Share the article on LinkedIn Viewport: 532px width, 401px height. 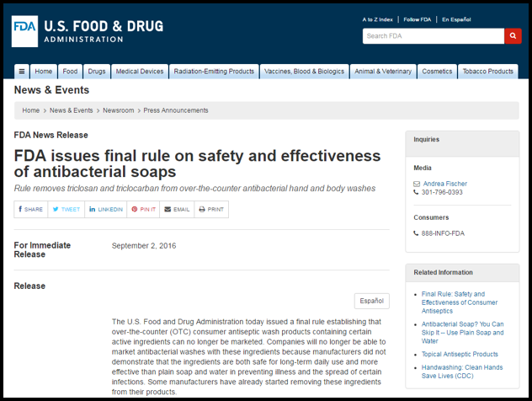[106, 209]
